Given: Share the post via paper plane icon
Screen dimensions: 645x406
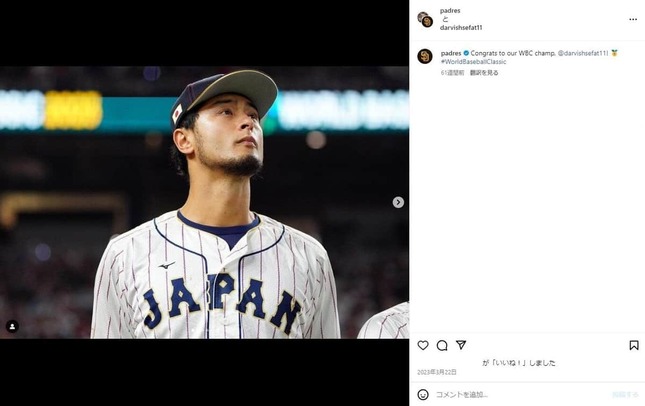Looking at the screenshot, I should 461,345.
